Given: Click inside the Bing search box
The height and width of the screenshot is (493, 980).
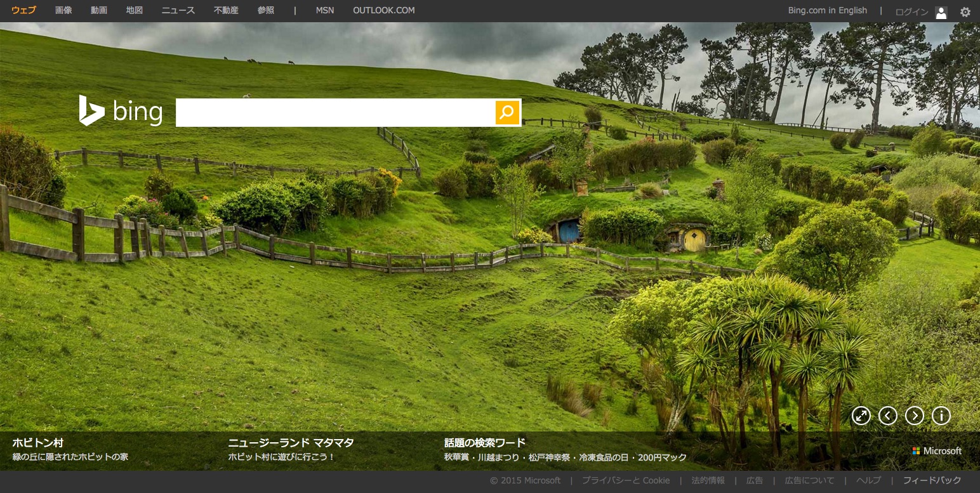Looking at the screenshot, I should [335, 113].
